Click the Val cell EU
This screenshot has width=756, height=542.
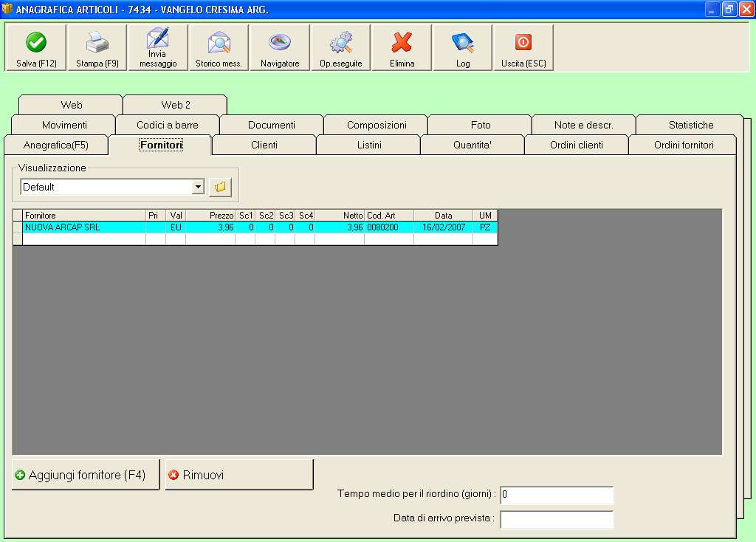176,227
